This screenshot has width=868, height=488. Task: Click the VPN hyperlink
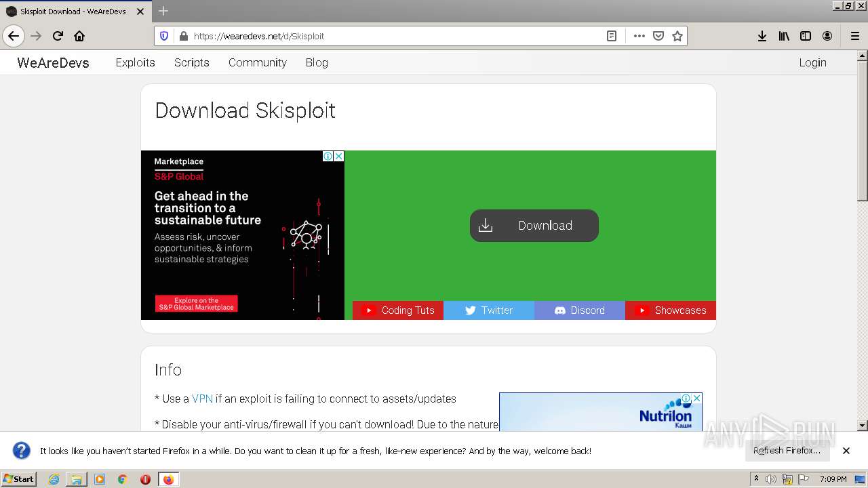[202, 399]
